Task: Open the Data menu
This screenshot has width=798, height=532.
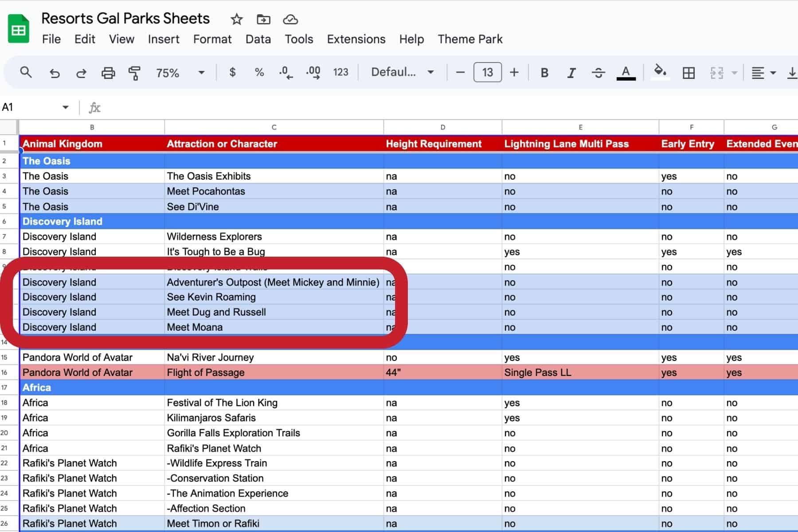Action: 258,39
